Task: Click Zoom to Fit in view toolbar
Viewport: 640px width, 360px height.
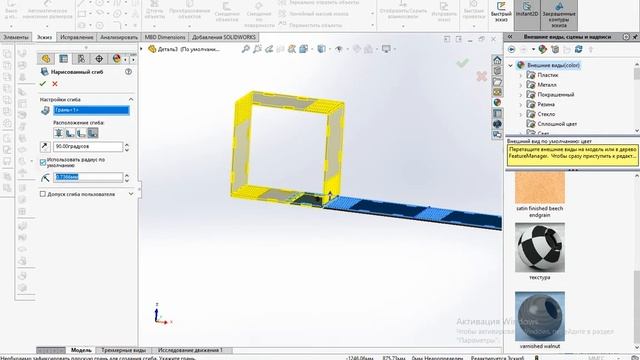Action: [x=245, y=49]
